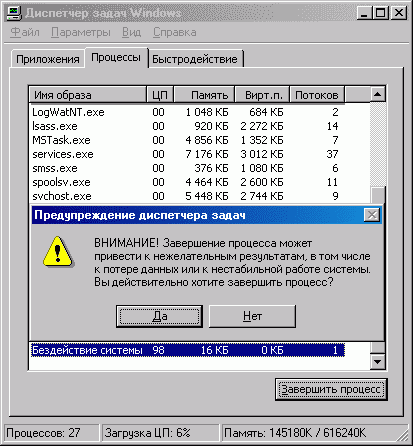Select the svchost.exe process row

187,196
